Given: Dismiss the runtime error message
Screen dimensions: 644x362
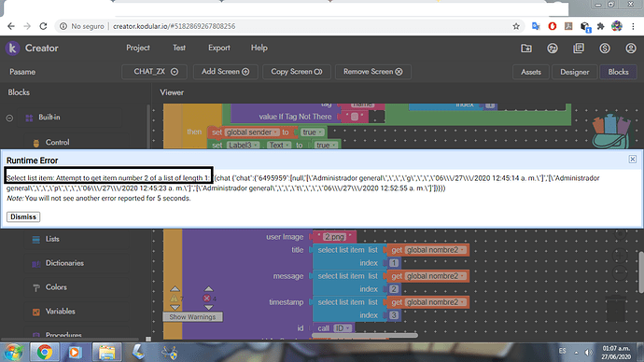Looking at the screenshot, I should [x=23, y=216].
